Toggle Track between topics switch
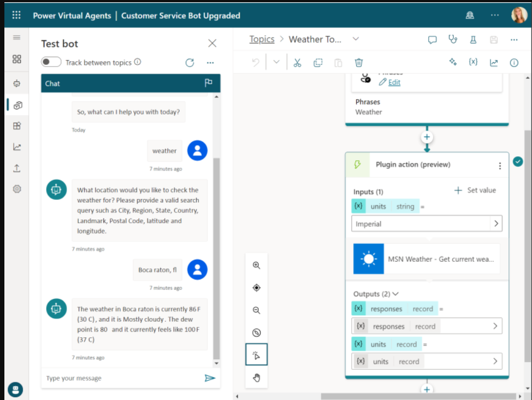This screenshot has width=532, height=400. 51,62
